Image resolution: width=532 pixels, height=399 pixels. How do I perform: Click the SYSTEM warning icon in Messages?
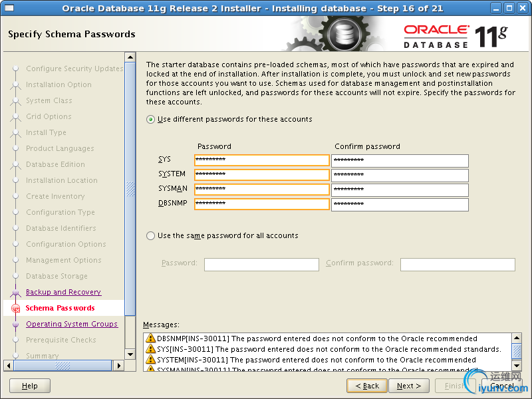(x=150, y=359)
